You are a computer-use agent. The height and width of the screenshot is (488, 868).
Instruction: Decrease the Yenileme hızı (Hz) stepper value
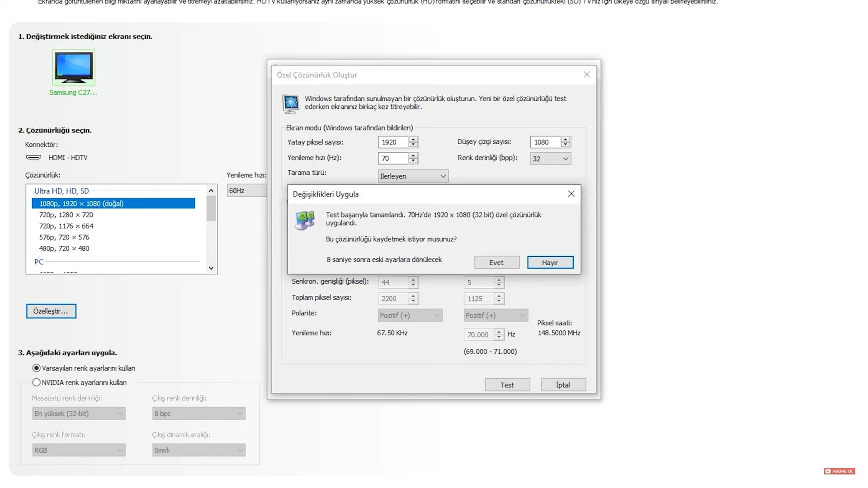[413, 161]
